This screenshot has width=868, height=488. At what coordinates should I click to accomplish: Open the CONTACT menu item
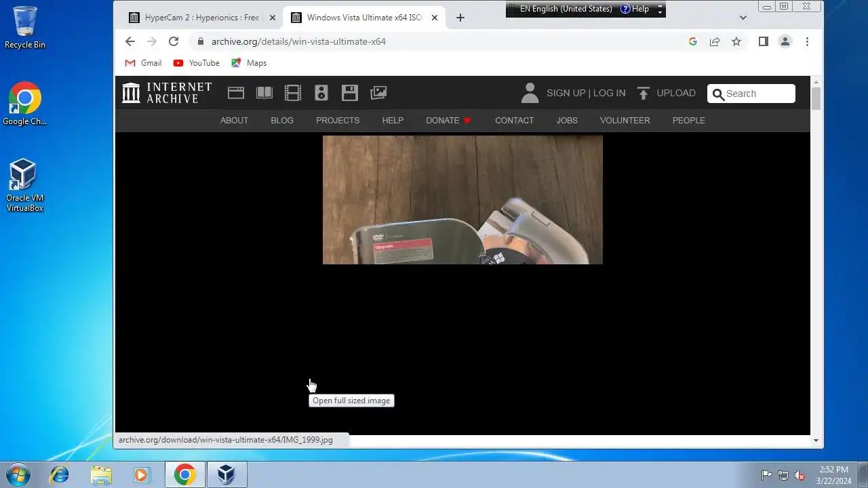tap(514, 121)
